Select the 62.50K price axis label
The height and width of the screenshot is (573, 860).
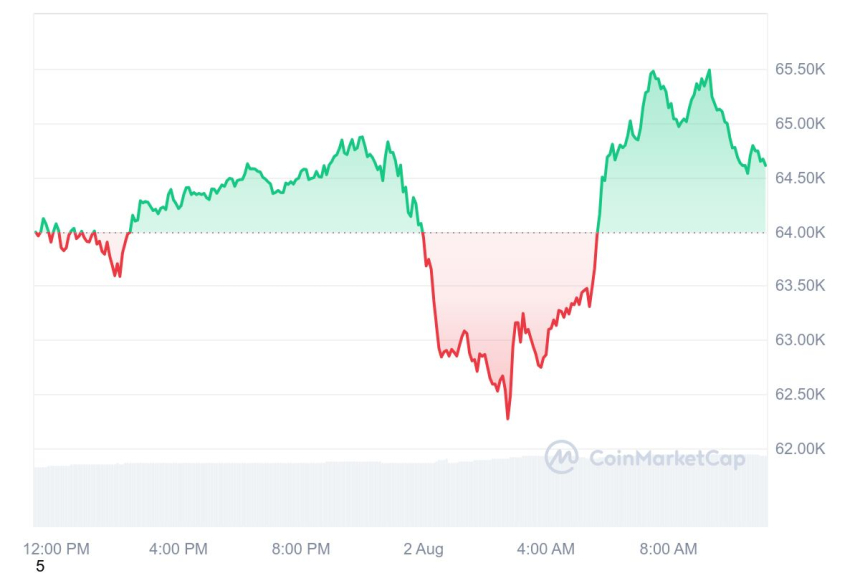(x=799, y=394)
